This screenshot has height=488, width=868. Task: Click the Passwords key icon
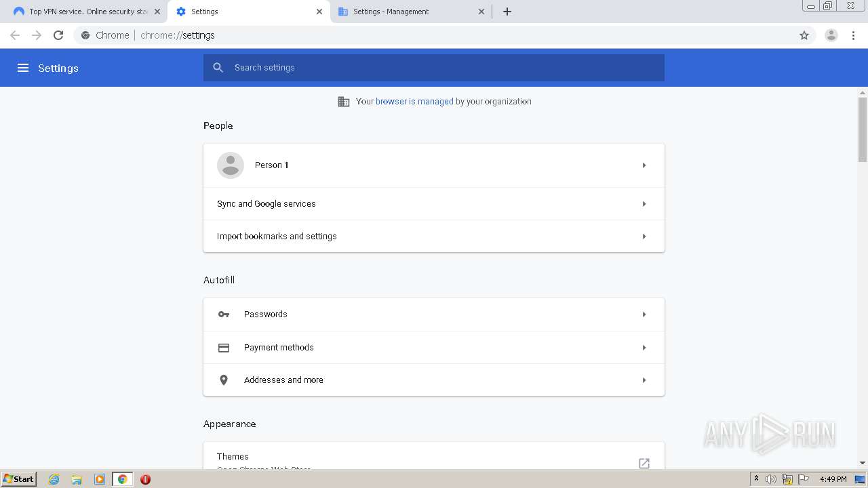[224, 314]
